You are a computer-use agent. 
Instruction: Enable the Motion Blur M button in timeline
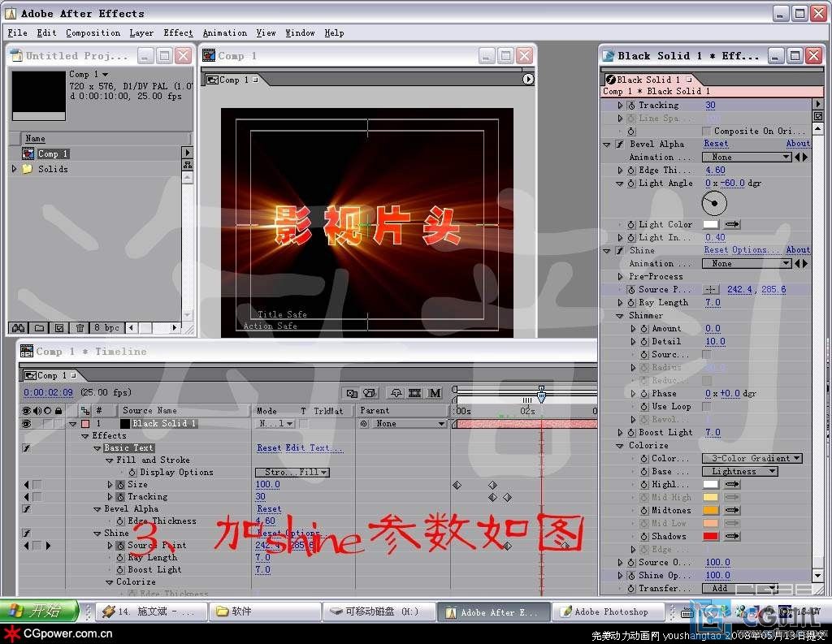tap(435, 393)
